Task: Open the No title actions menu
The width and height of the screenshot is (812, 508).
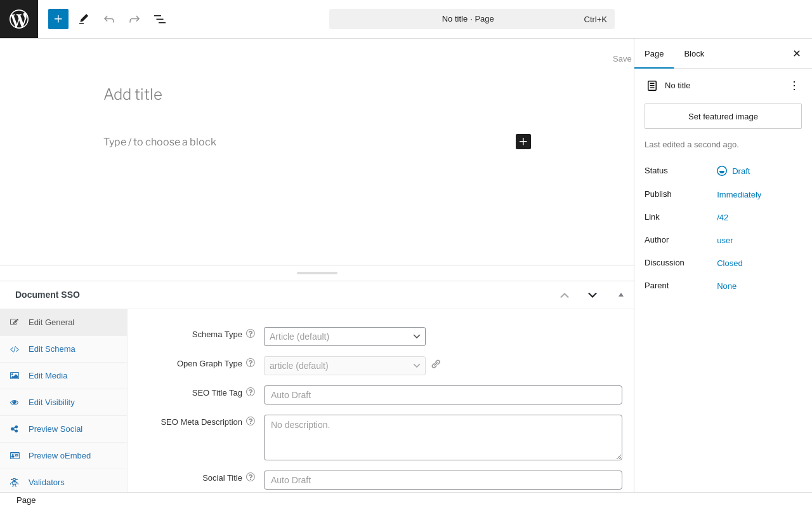Action: coord(794,86)
